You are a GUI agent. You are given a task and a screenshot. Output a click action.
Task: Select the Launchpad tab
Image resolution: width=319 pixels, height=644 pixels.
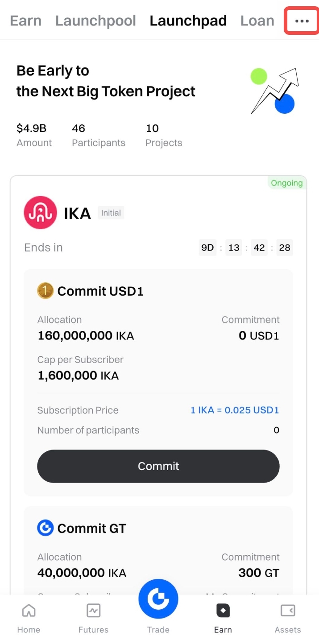(188, 21)
